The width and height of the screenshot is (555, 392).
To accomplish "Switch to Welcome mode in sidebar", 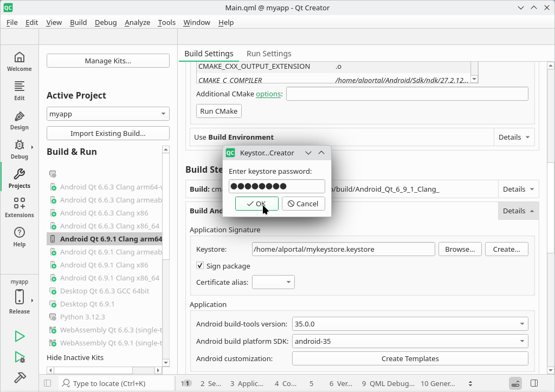I will (20, 62).
